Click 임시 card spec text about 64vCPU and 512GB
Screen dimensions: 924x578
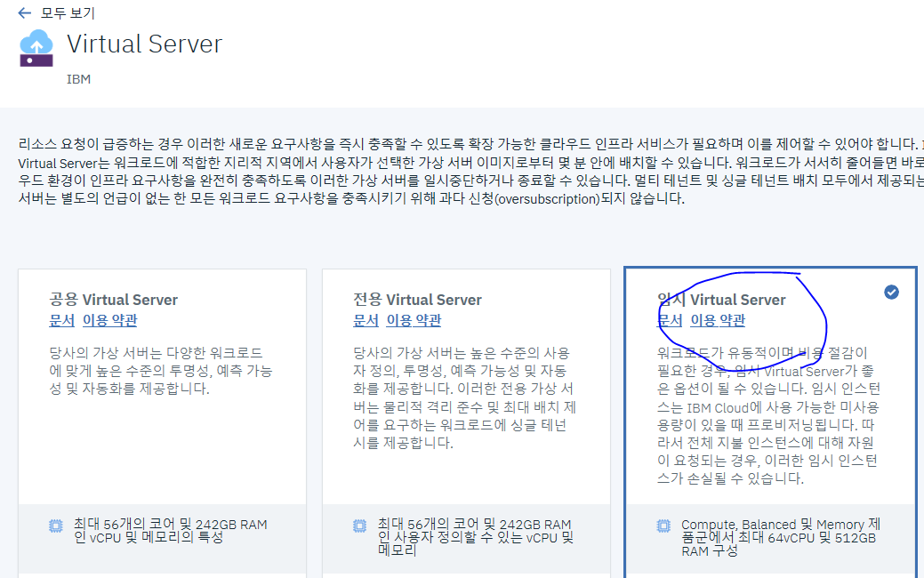pos(781,537)
